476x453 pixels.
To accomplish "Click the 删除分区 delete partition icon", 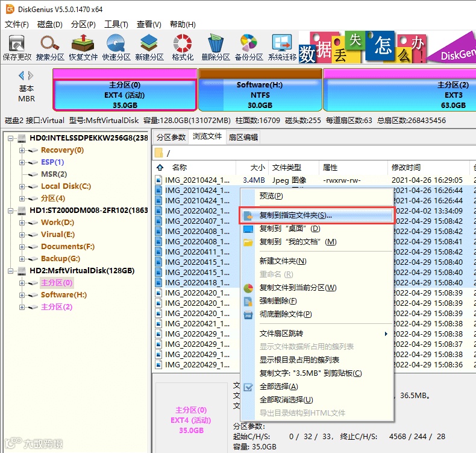I will point(216,48).
